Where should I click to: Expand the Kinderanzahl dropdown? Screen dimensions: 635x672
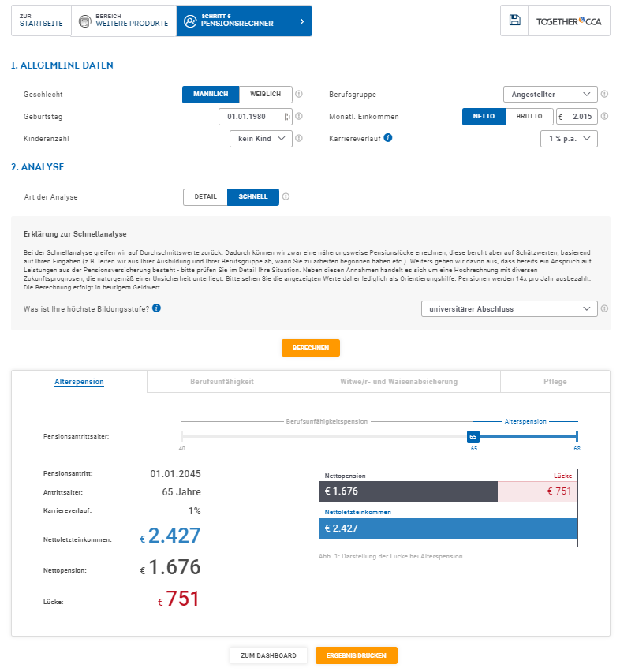coord(260,139)
